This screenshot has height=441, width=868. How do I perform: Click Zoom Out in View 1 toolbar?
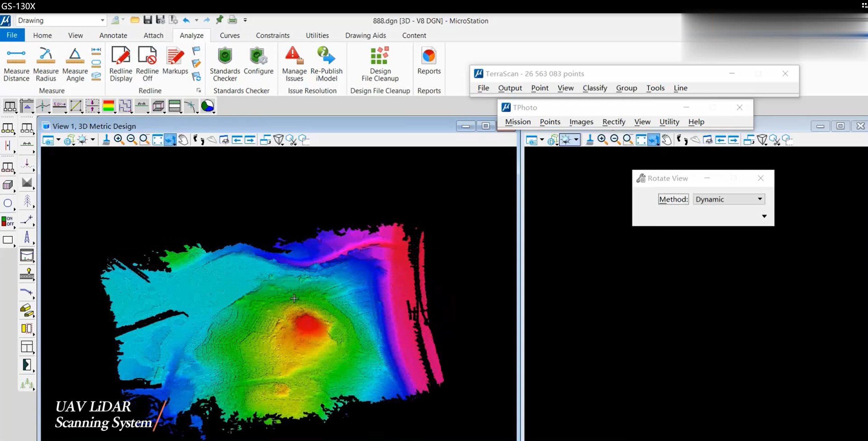click(x=131, y=139)
